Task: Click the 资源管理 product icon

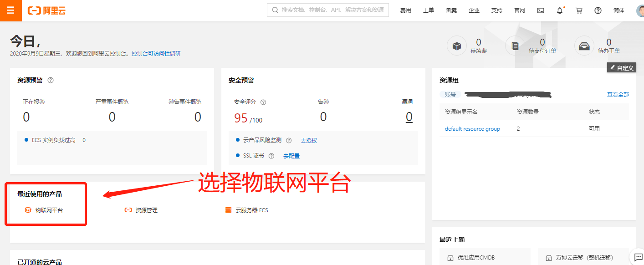Action: [128, 210]
